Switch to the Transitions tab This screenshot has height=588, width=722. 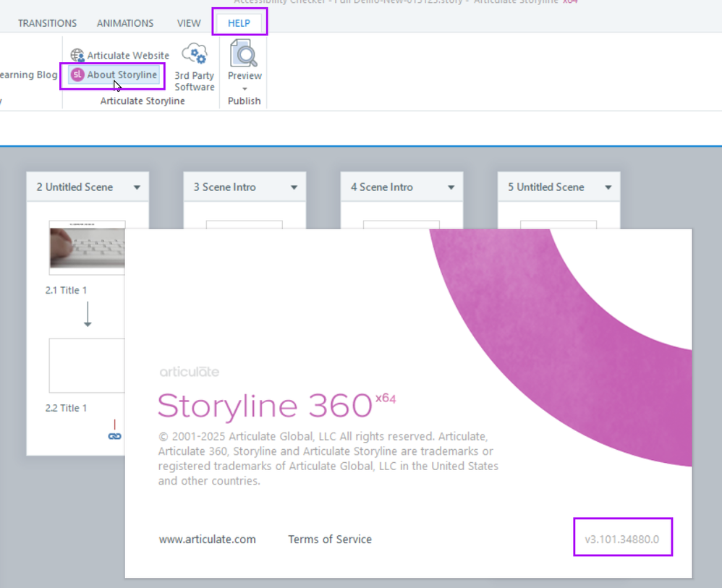coord(47,23)
